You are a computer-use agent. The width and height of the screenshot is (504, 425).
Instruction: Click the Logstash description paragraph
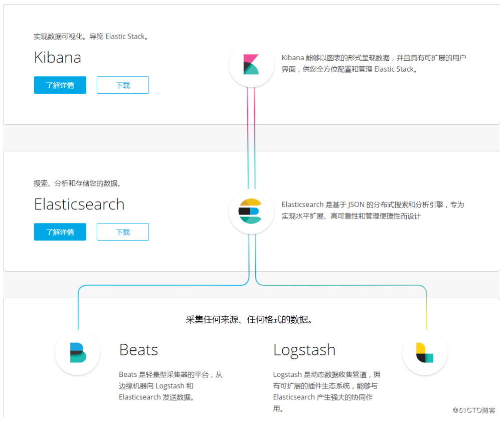326,391
